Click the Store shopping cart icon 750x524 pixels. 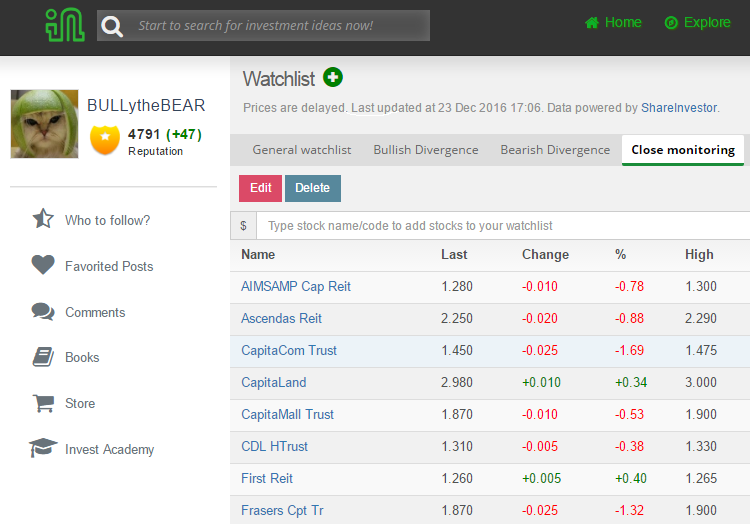pos(43,403)
